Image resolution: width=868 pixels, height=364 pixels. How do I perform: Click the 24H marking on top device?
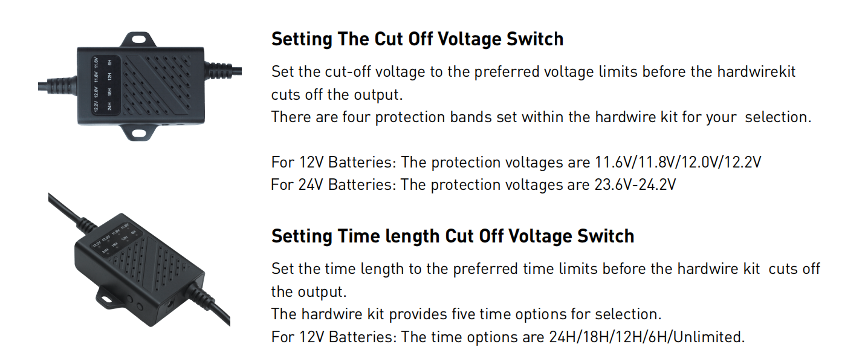109,106
